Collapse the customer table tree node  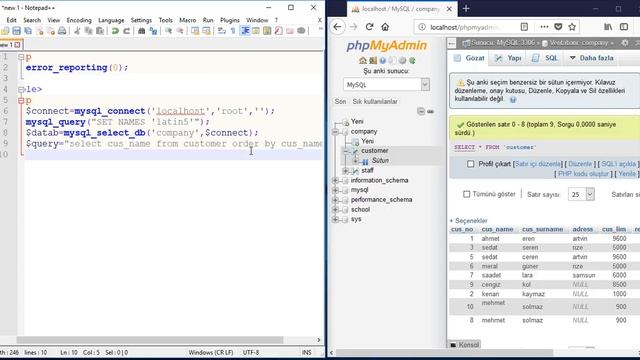pos(345,151)
